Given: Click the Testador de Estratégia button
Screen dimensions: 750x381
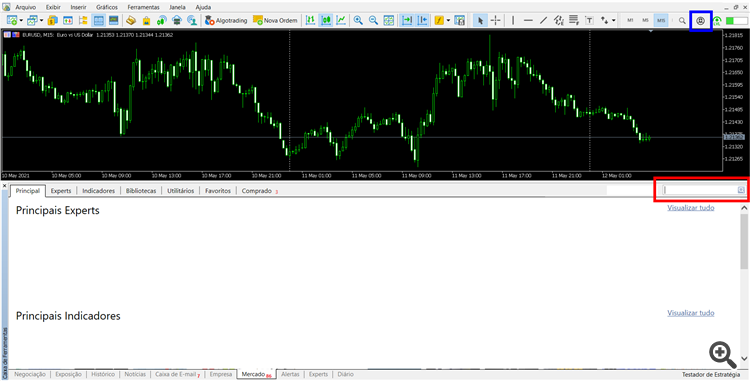Looking at the screenshot, I should [712, 374].
